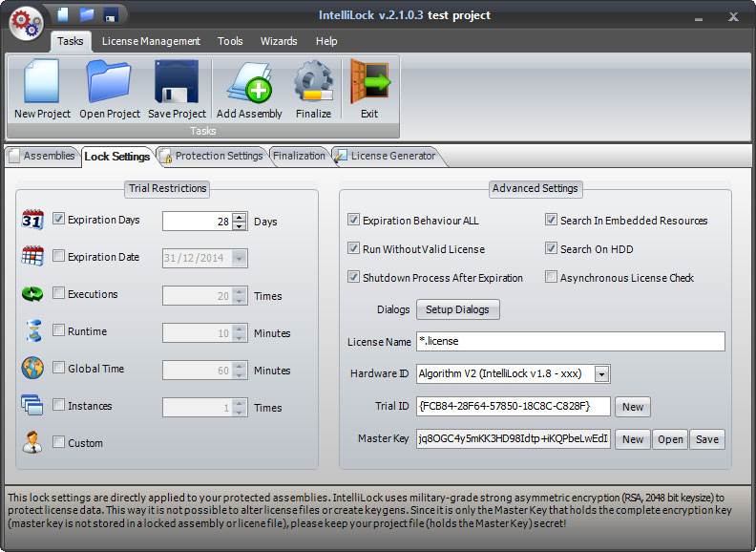Click the Master Key input field
756x552 pixels.
(x=514, y=439)
